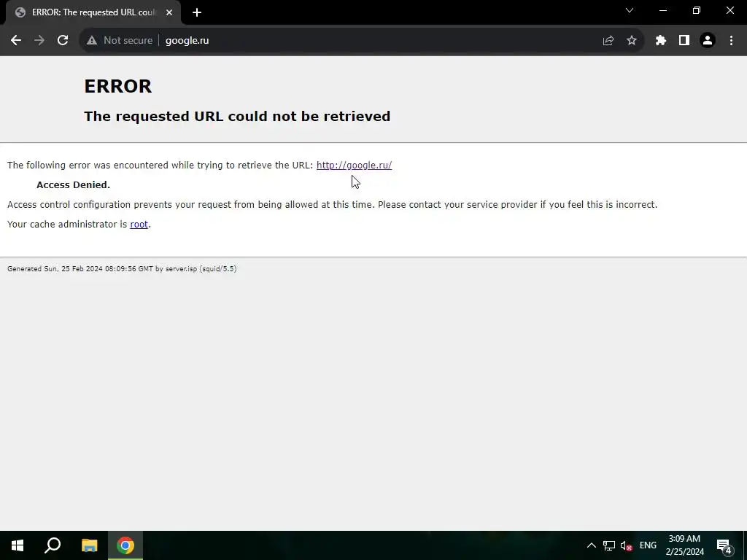
Task: Open the Extensions puzzle icon
Action: [x=661, y=41]
